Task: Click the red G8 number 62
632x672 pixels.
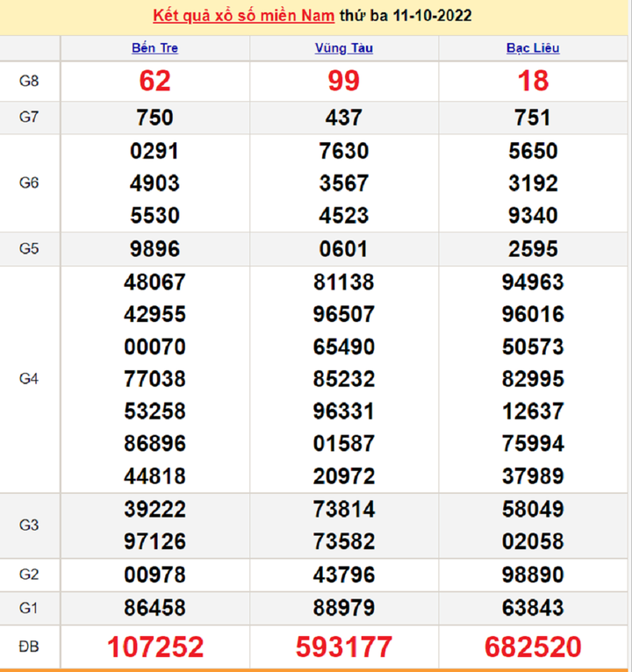Action: click(155, 81)
